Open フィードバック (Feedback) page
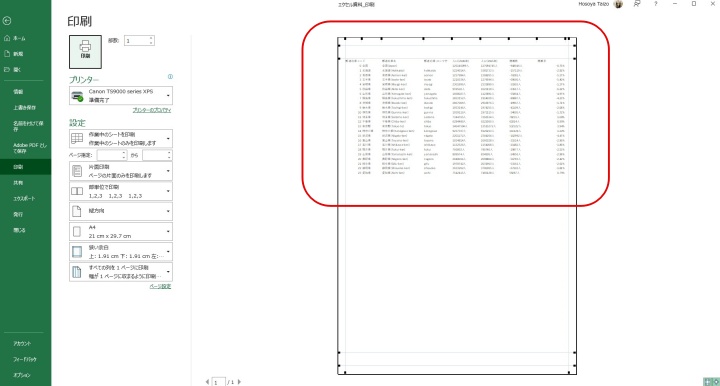 tap(26, 359)
